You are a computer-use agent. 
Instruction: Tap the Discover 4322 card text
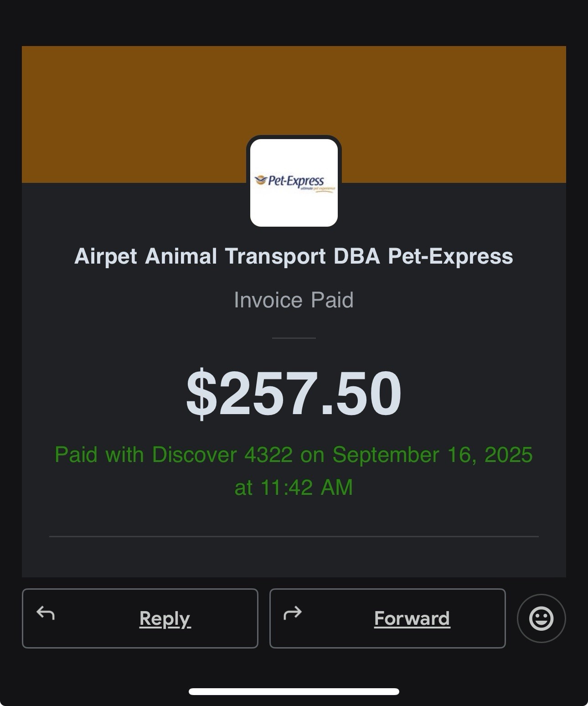pos(222,455)
